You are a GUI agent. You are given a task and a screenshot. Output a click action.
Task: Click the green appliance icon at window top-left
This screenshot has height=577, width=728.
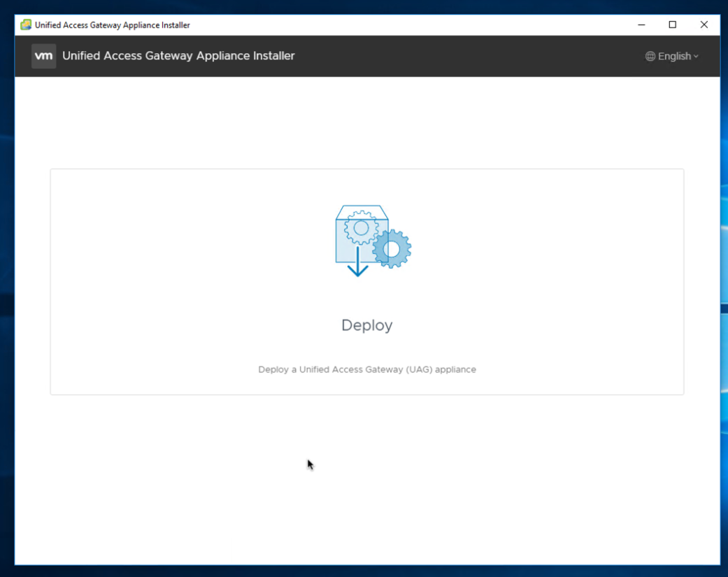(26, 24)
